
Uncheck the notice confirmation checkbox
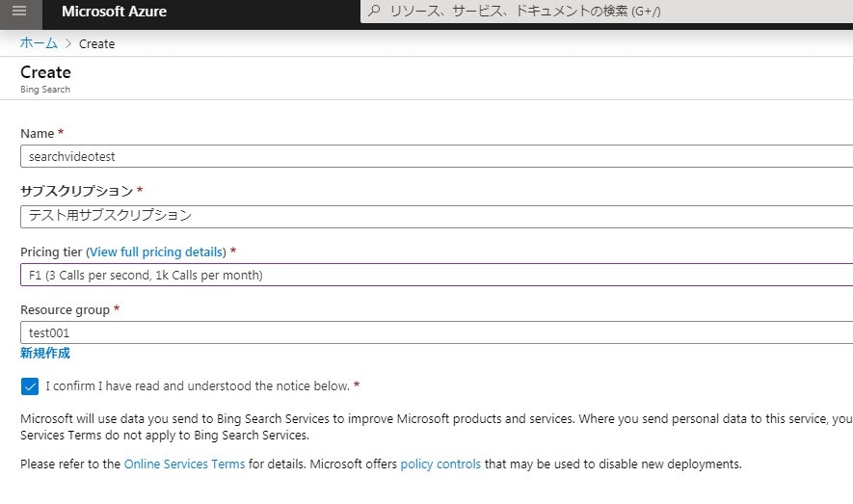(30, 386)
